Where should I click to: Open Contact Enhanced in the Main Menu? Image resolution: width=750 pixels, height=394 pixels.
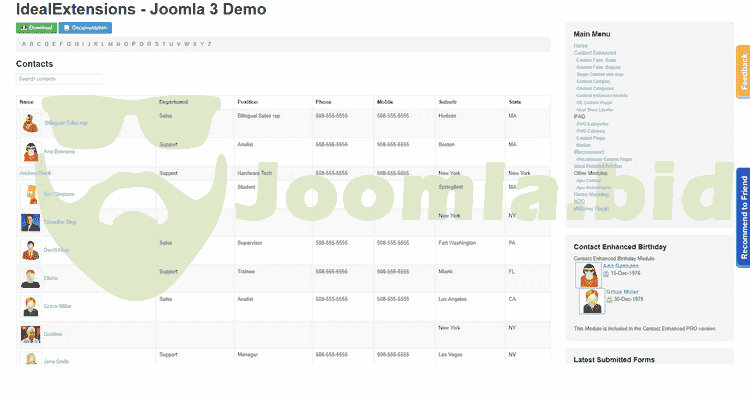595,53
